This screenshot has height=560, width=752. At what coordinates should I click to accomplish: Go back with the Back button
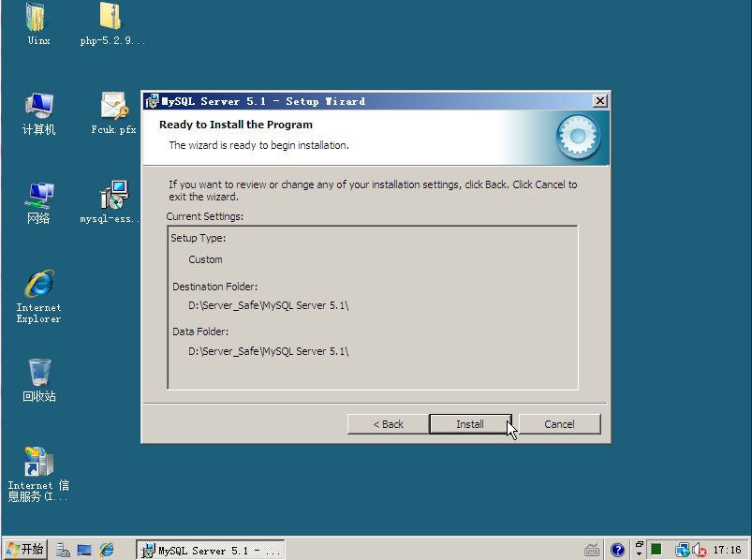(x=388, y=424)
